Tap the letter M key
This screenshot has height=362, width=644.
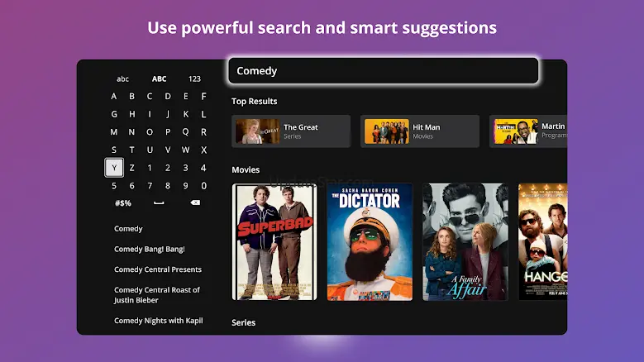114,132
